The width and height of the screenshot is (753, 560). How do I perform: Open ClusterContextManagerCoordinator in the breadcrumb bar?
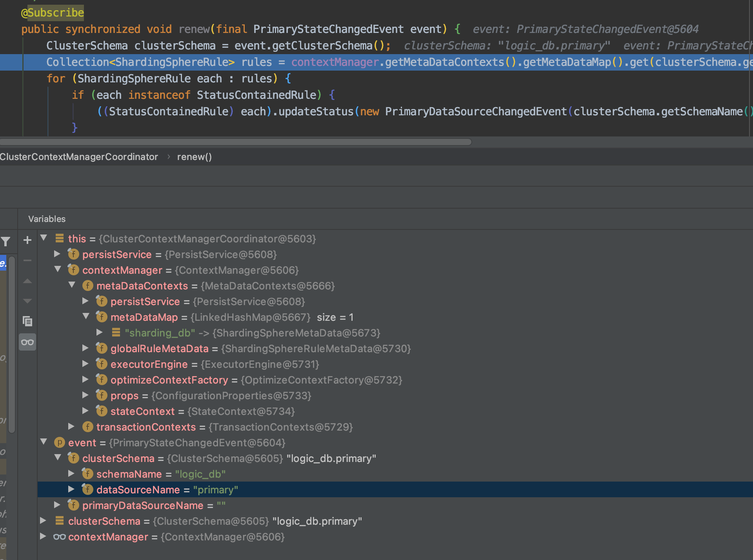78,156
